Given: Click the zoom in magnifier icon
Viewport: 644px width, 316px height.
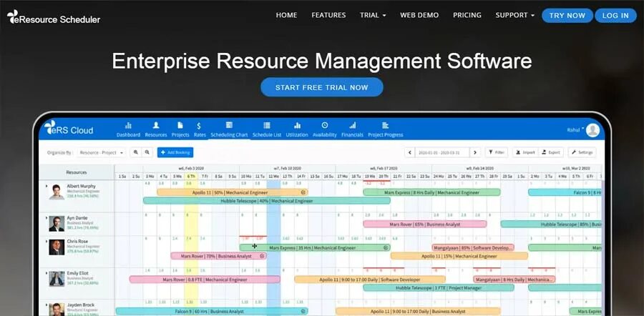Looking at the screenshot, I should pyautogui.click(x=135, y=152).
